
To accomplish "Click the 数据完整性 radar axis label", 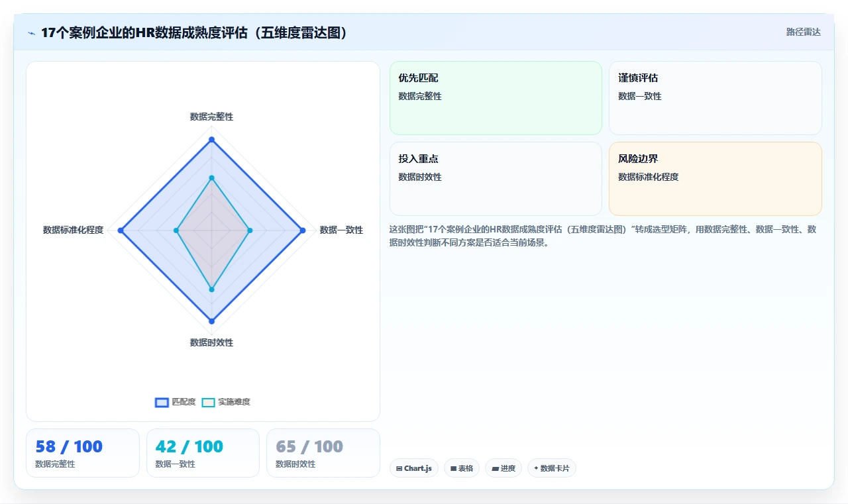I will click(x=211, y=117).
